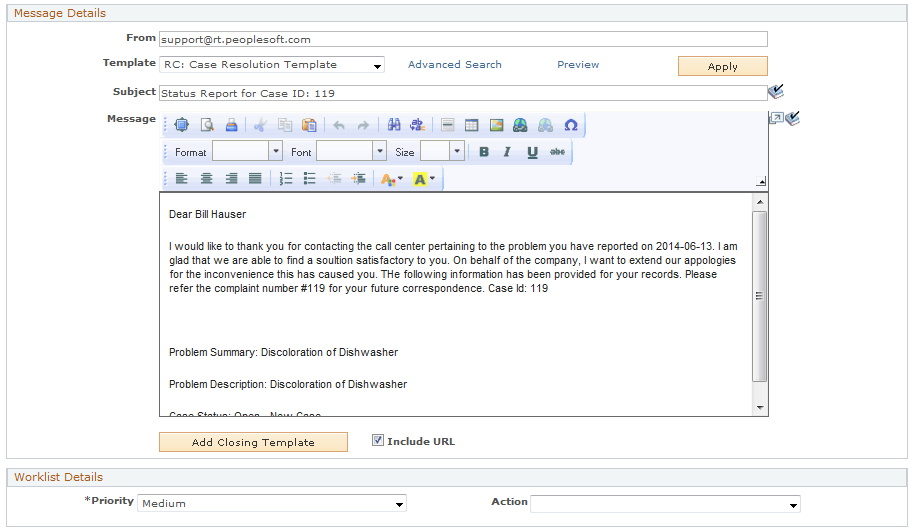Click the Insert Table icon
This screenshot has width=915, height=531.
(472, 125)
